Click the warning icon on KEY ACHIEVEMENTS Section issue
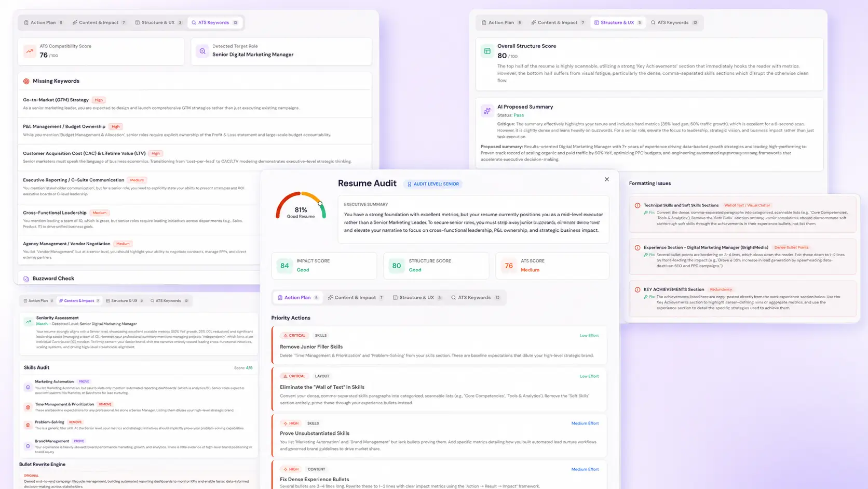 [x=638, y=289]
